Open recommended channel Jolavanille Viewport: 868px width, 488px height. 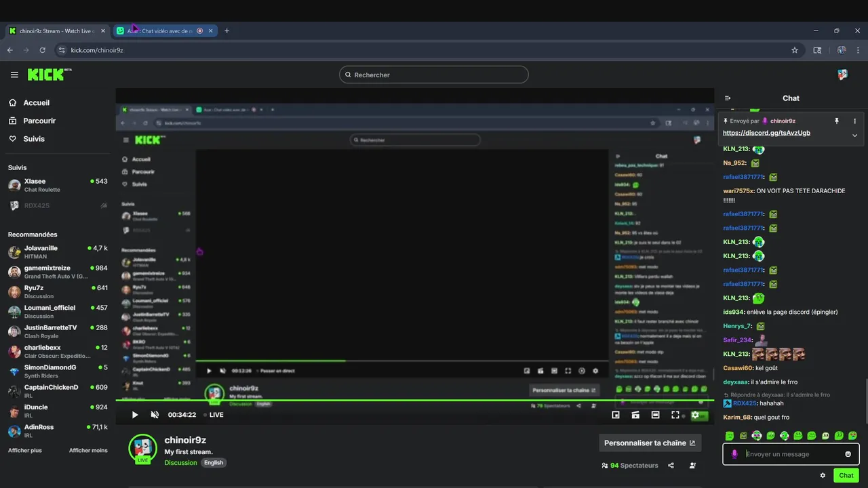pos(58,252)
